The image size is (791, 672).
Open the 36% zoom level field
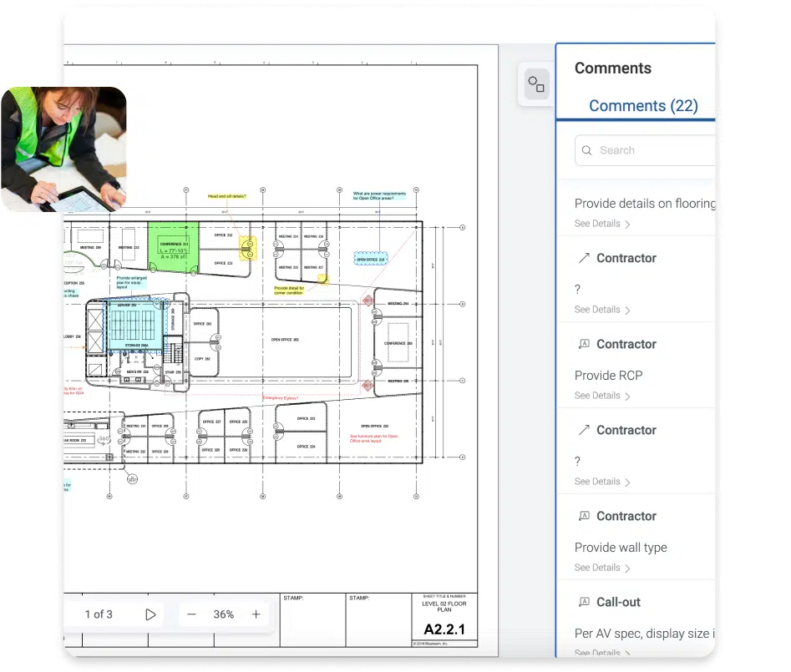click(223, 614)
